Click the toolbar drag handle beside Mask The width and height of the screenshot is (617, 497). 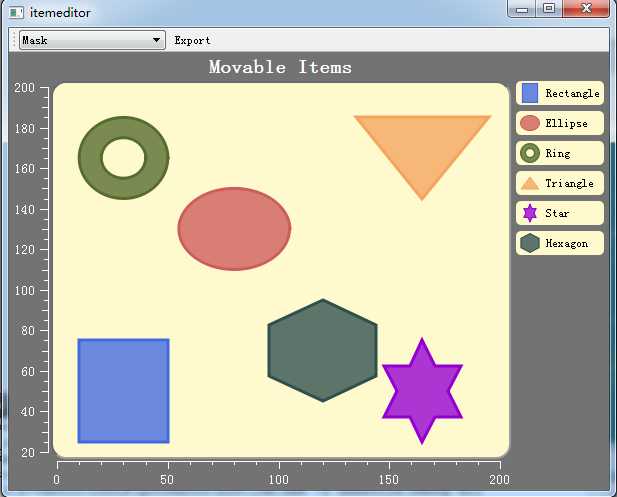pyautogui.click(x=14, y=40)
